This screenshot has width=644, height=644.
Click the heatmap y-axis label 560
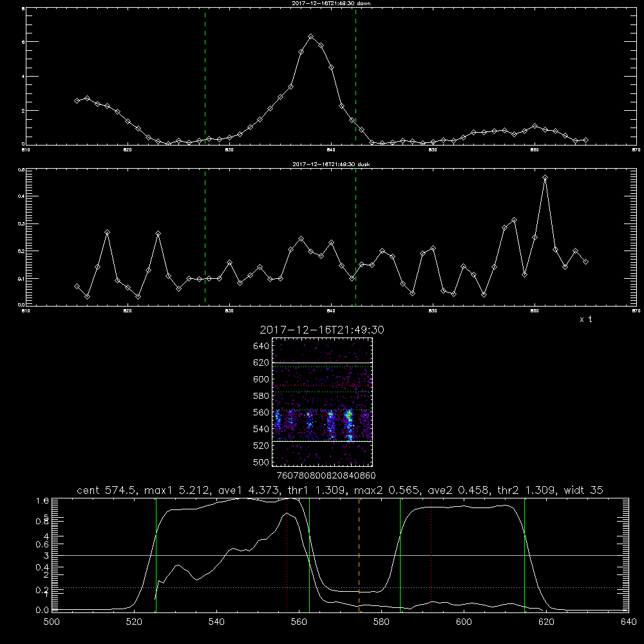pyautogui.click(x=261, y=412)
